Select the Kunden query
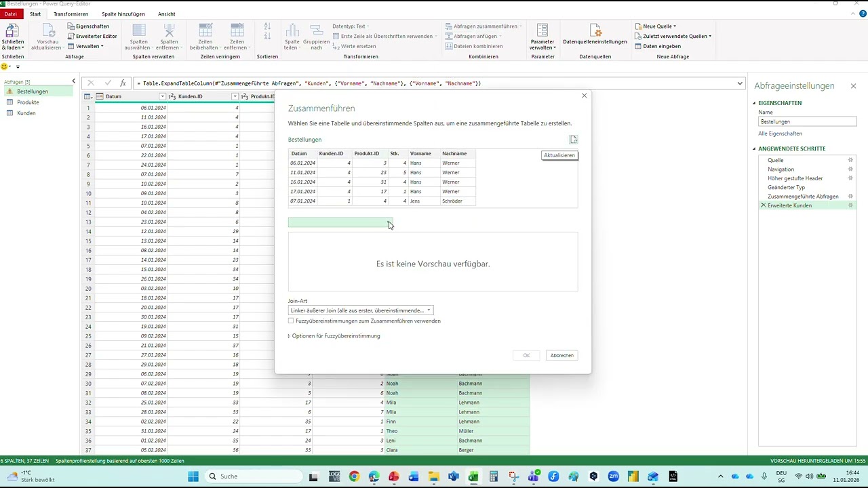 [x=26, y=113]
